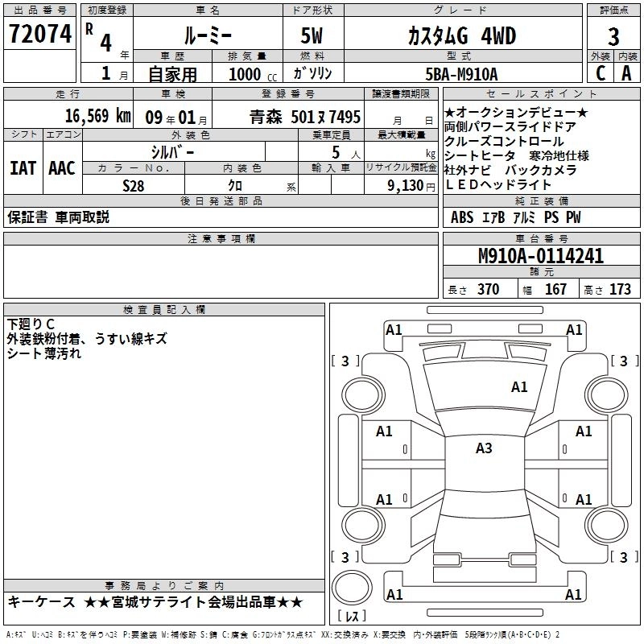
Task: Select the note 外装鉄粉付着、うすい線キズ
Action: tap(87, 339)
